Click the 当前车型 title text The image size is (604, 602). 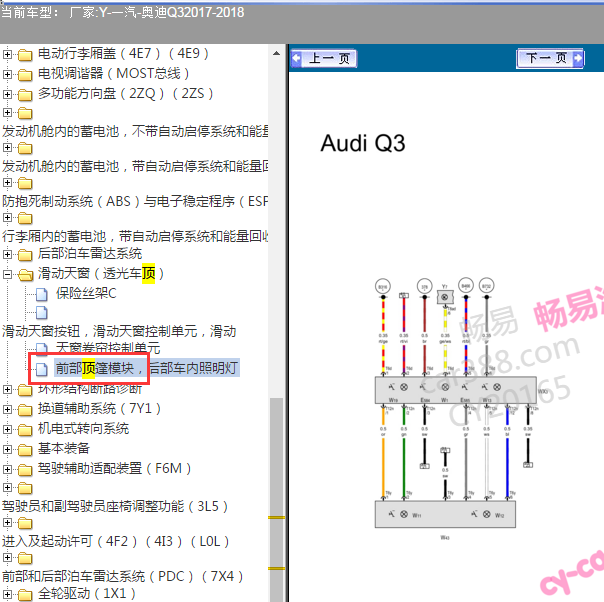point(122,12)
